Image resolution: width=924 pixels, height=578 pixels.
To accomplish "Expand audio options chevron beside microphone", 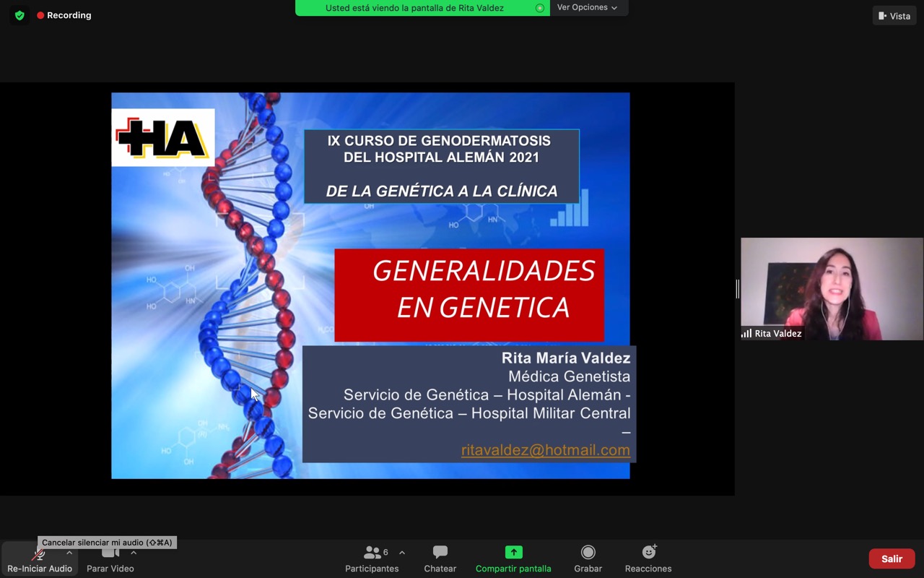I will pyautogui.click(x=69, y=553).
